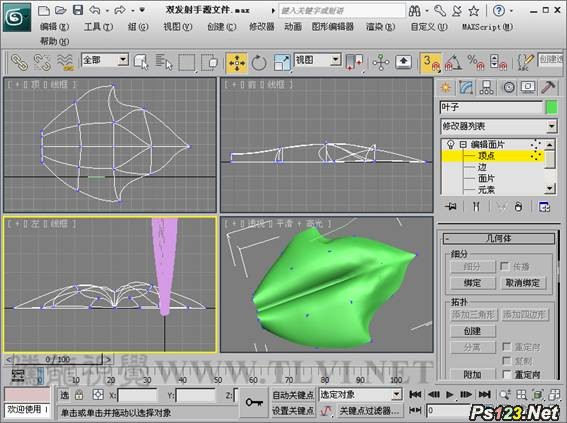This screenshot has width=567, height=423.
Task: Open the Motion panel tab
Action: click(508, 87)
